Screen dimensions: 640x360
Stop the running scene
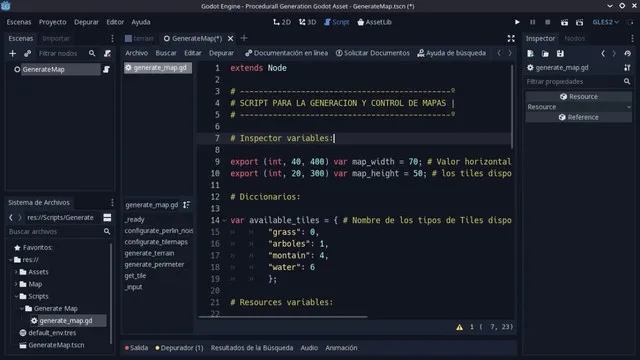point(548,22)
